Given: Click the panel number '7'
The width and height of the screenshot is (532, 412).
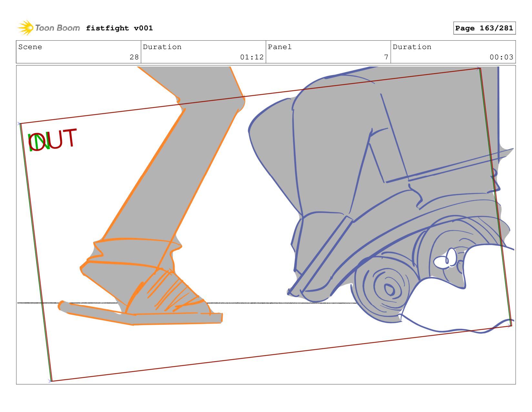Looking at the screenshot, I should click(x=386, y=57).
